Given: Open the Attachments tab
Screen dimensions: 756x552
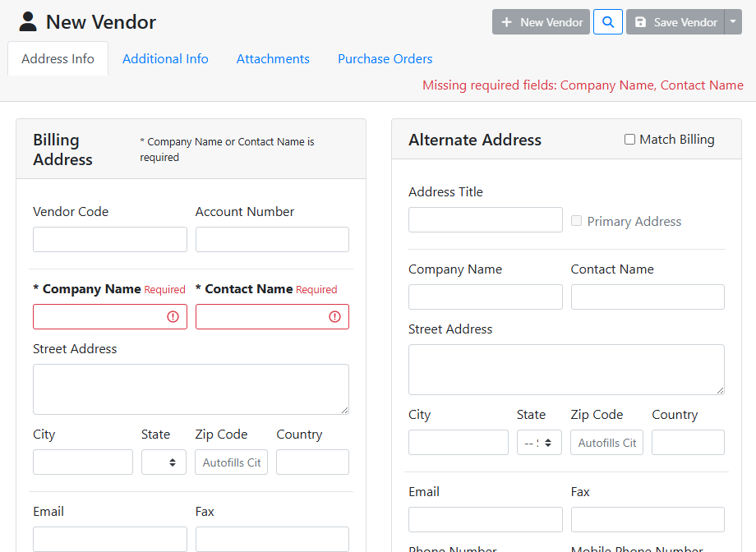Looking at the screenshot, I should (x=273, y=59).
